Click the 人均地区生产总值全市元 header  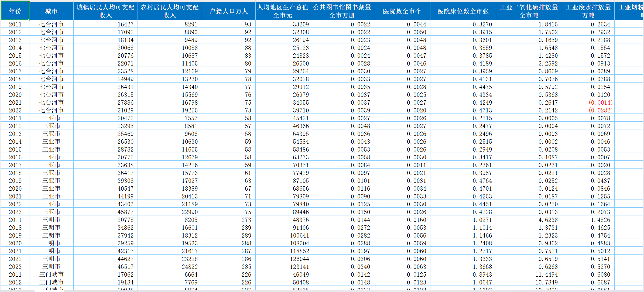283,11
